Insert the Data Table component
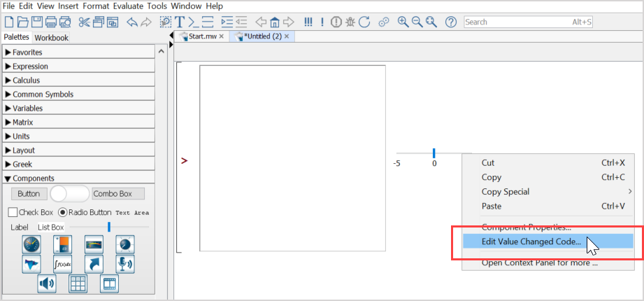Image resolution: width=644 pixels, height=301 pixels. pos(78,283)
